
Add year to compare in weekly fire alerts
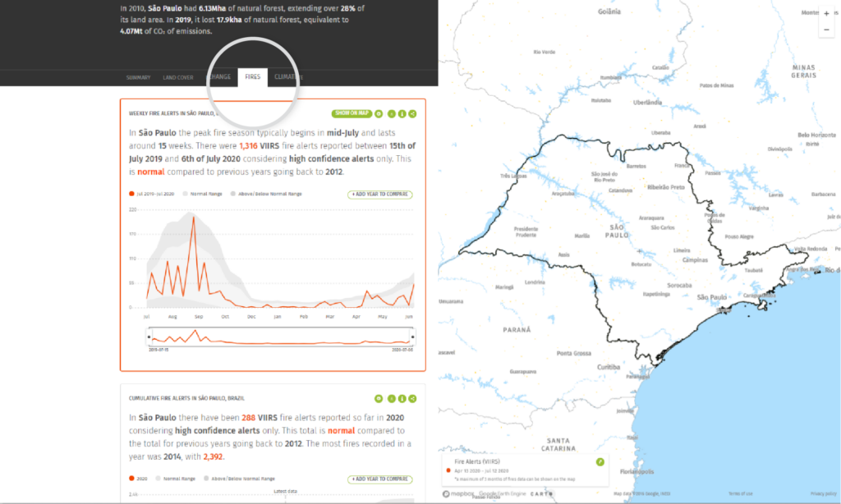(x=379, y=194)
